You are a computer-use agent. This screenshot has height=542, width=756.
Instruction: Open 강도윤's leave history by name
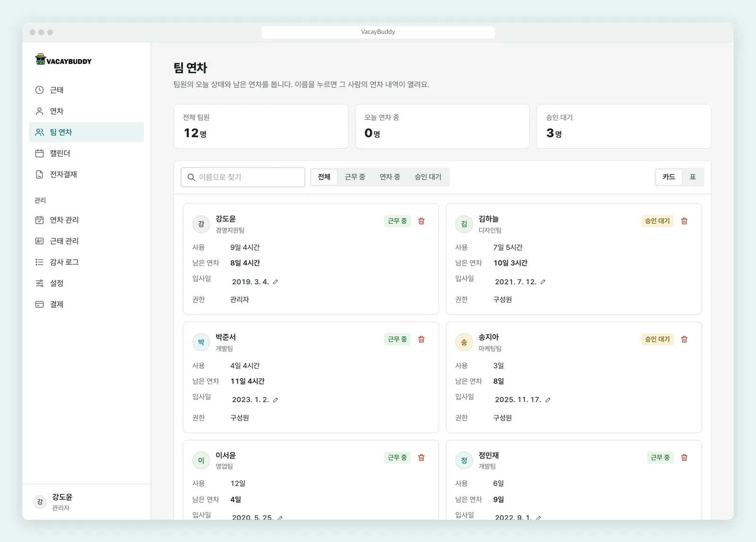pos(226,219)
